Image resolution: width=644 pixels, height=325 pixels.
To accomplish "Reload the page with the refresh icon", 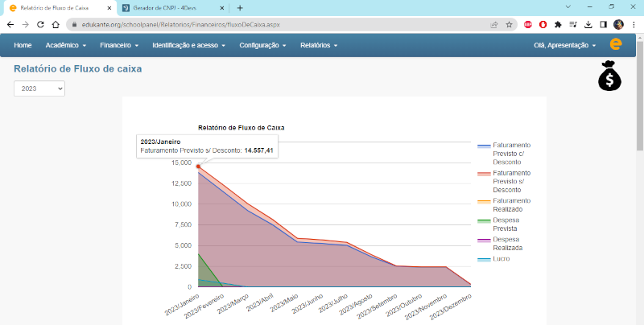I will coord(40,25).
